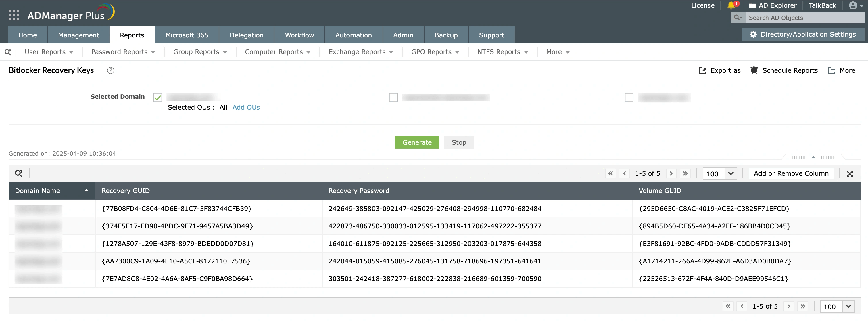Click the Schedule Reports alarm clock icon
The image size is (868, 321).
(754, 70)
